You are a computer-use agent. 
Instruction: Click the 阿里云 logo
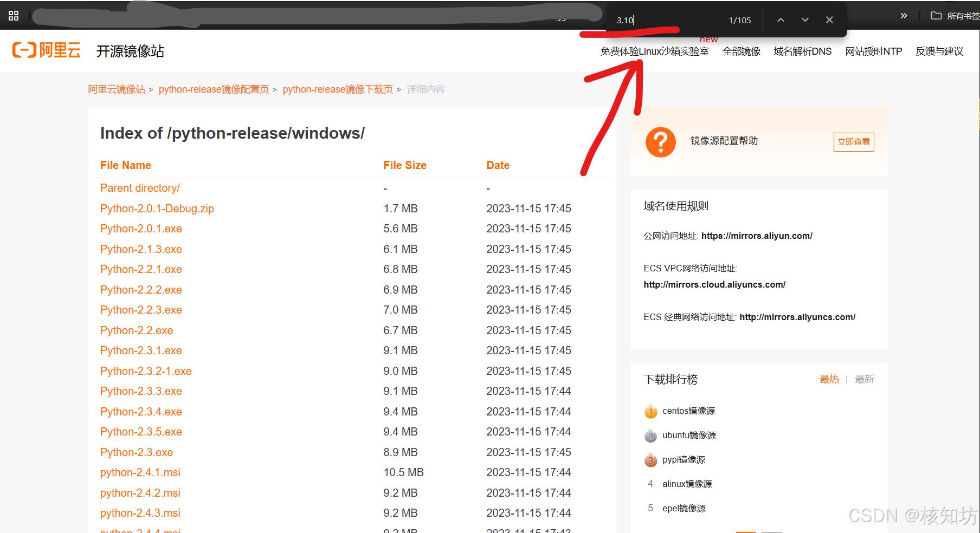coord(47,50)
